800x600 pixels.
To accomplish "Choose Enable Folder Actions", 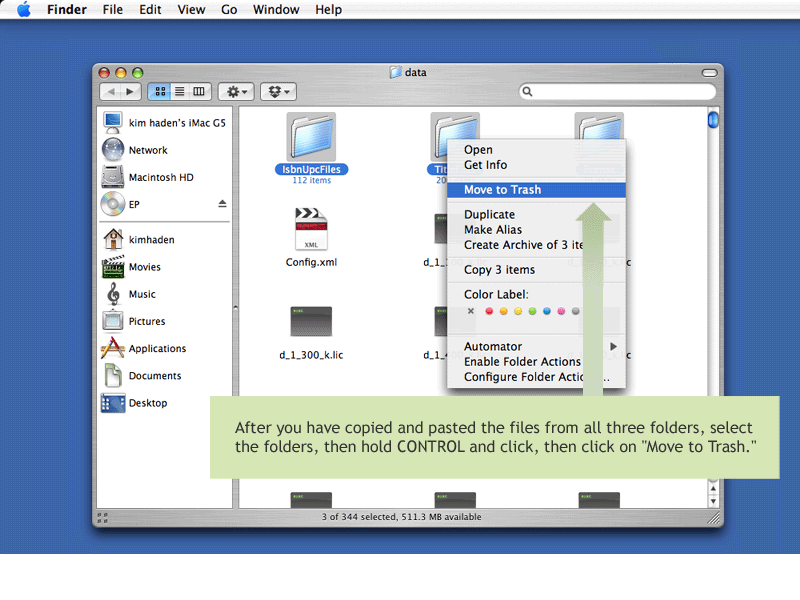I will point(536,362).
